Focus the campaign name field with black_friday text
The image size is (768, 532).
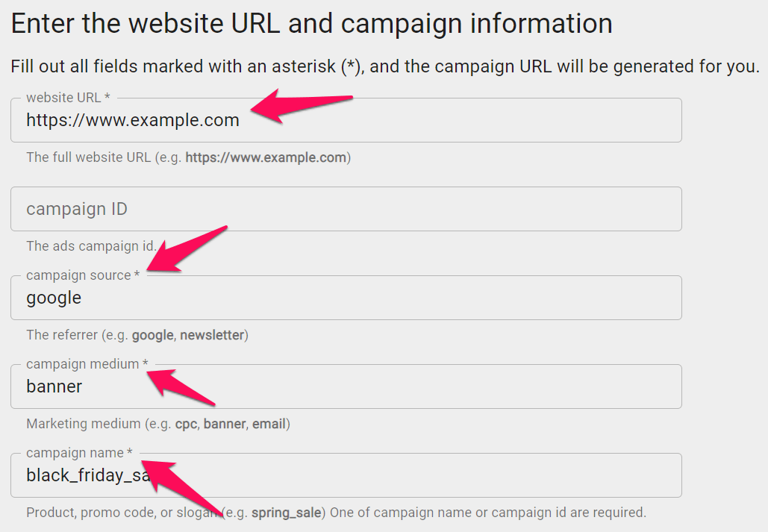point(346,475)
